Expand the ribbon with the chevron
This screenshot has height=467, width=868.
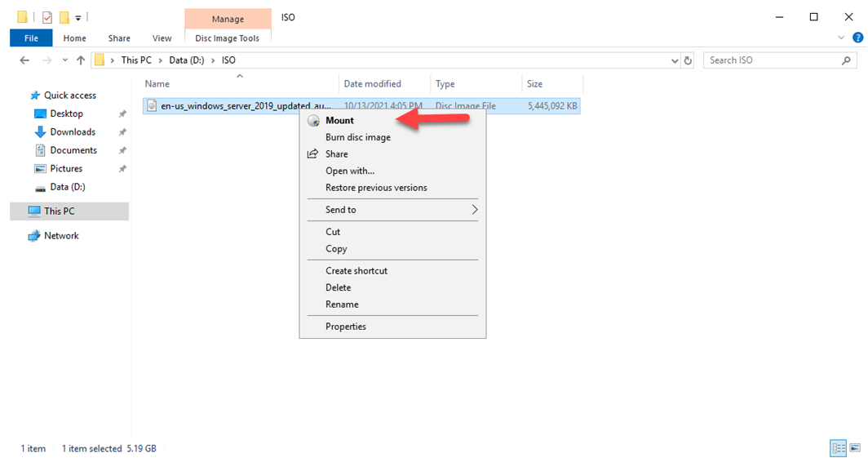pos(841,38)
